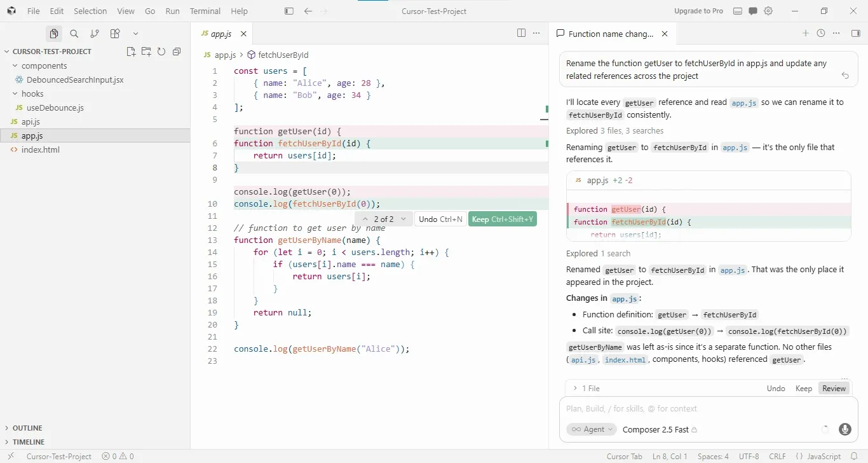Open Cursor settings via the gear icon
Screen dimensions: 868x463
click(768, 11)
